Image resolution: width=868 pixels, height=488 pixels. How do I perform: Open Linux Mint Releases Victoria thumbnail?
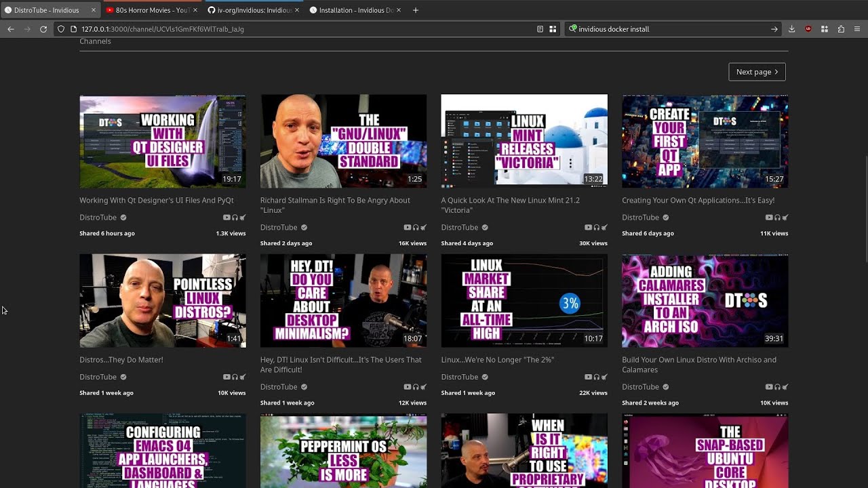click(524, 141)
